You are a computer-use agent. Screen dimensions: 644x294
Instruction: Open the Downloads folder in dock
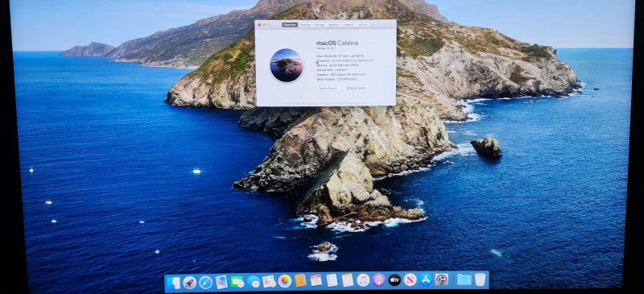(464, 280)
